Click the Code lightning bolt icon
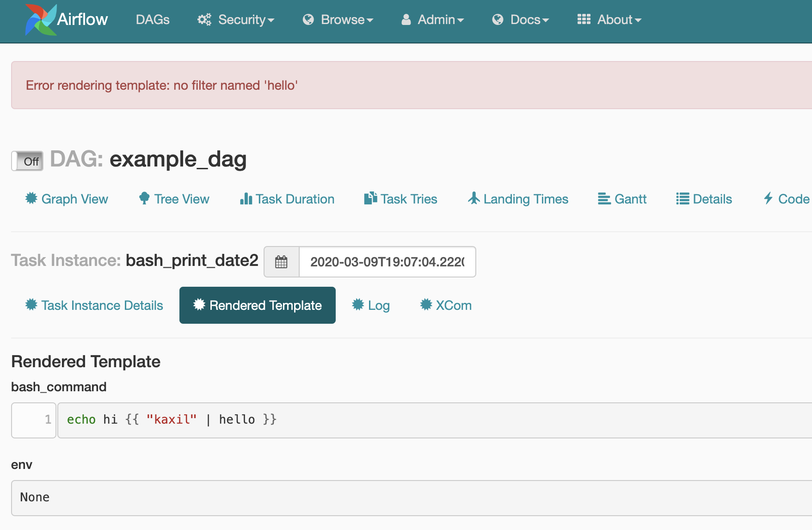This screenshot has height=530, width=812. point(769,198)
